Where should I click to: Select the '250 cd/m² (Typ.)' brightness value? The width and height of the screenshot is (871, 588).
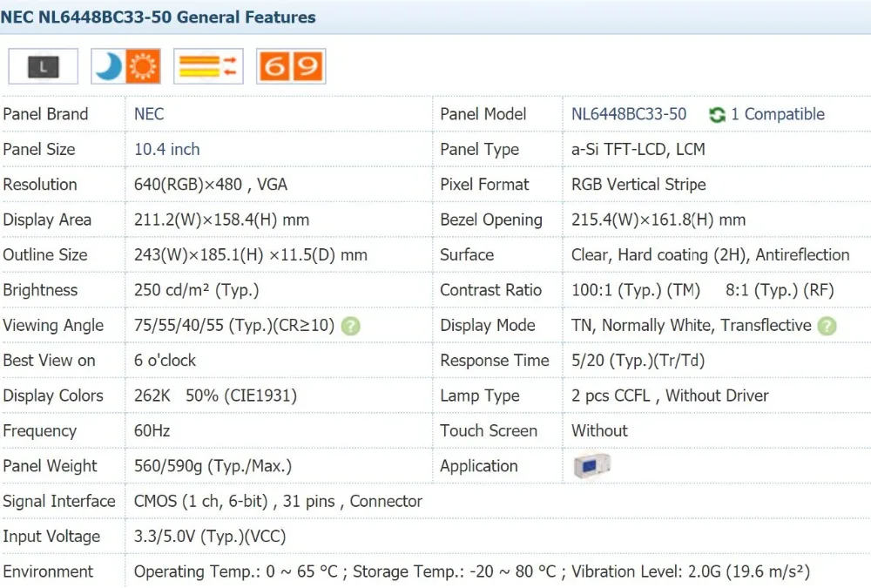tap(197, 289)
